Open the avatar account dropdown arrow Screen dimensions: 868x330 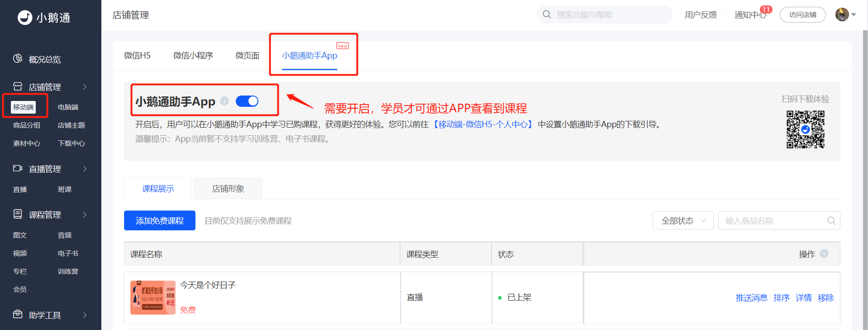[854, 14]
